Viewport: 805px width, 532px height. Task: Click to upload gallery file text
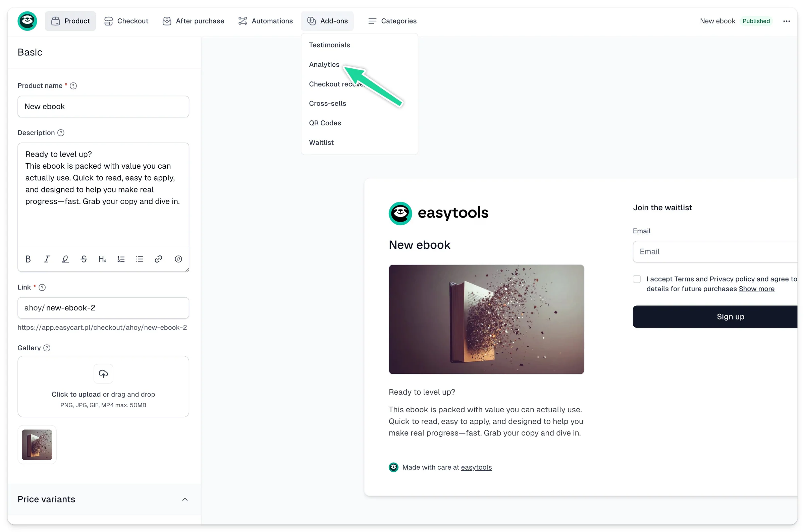pos(76,395)
